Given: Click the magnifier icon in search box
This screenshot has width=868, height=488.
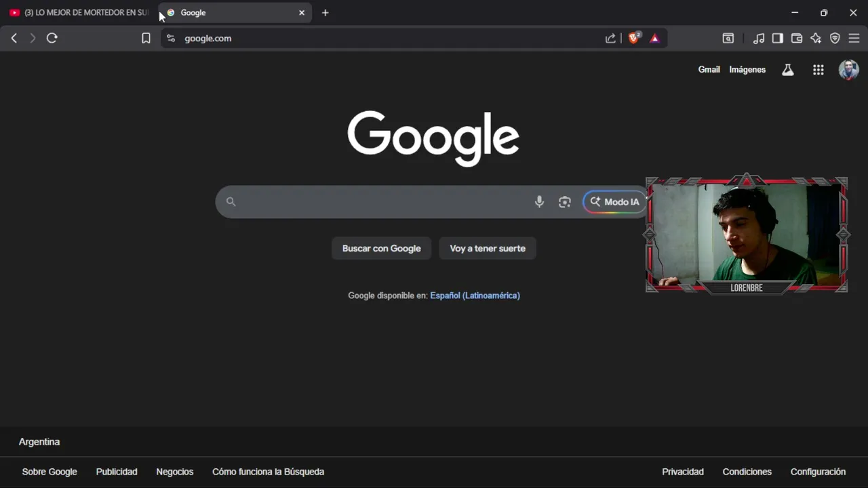Looking at the screenshot, I should coord(231,202).
